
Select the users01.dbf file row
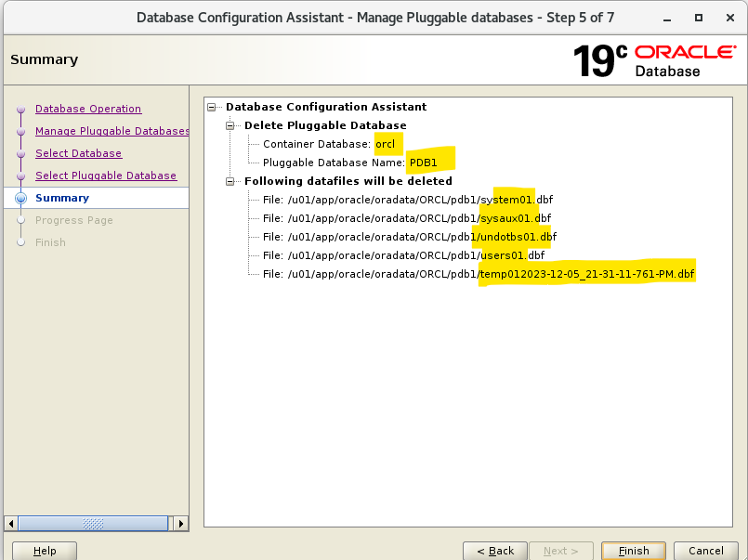point(403,255)
